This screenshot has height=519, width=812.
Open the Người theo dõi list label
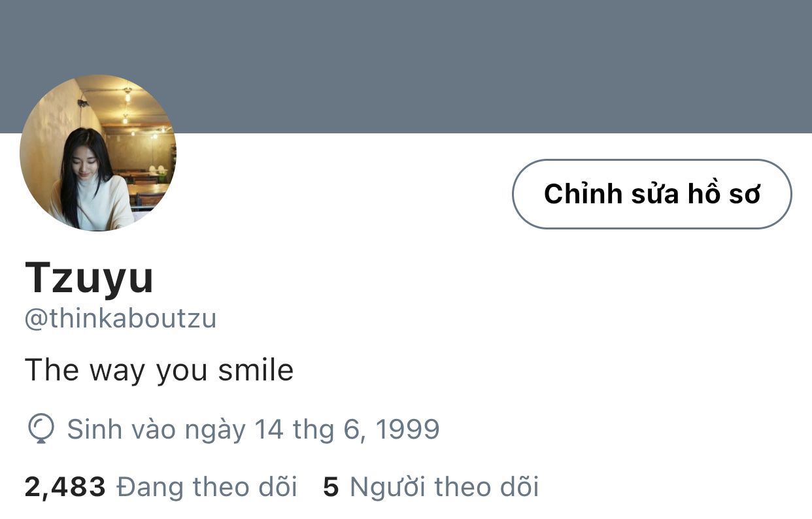(445, 488)
